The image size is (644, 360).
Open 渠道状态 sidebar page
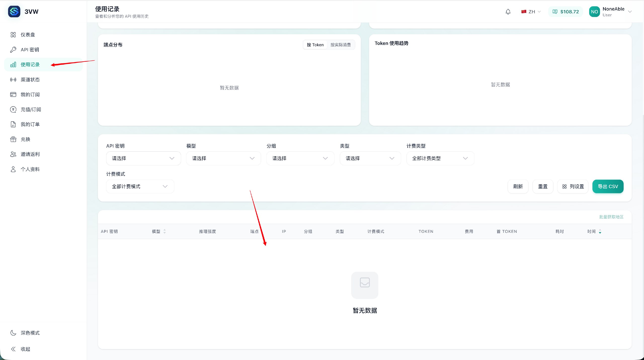(43, 79)
